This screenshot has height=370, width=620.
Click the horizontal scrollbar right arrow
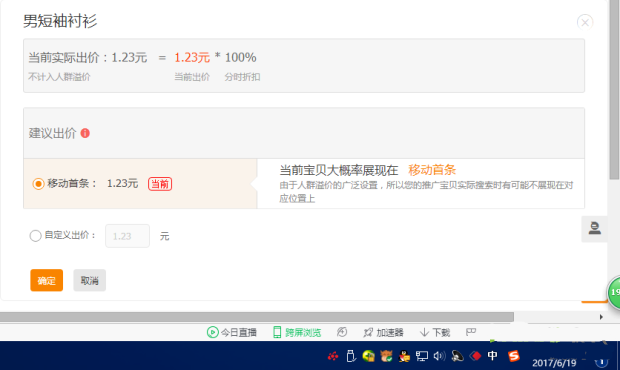[x=601, y=317]
